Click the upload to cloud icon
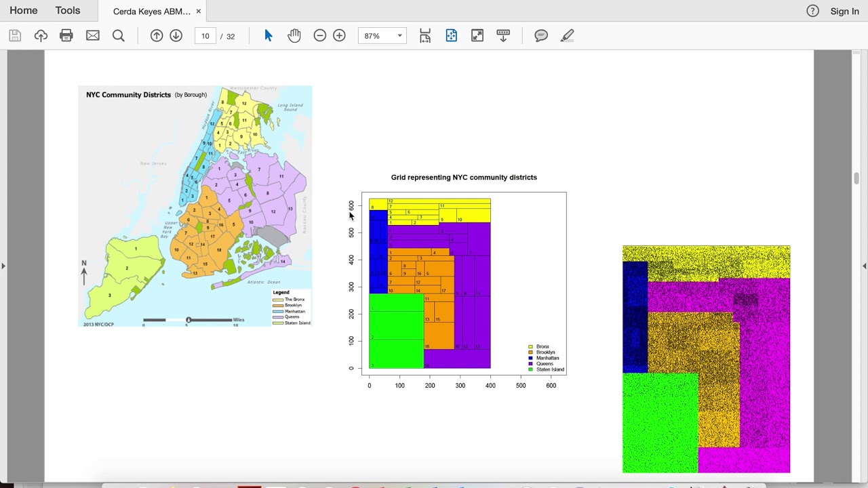The width and height of the screenshot is (868, 488). tap(41, 36)
